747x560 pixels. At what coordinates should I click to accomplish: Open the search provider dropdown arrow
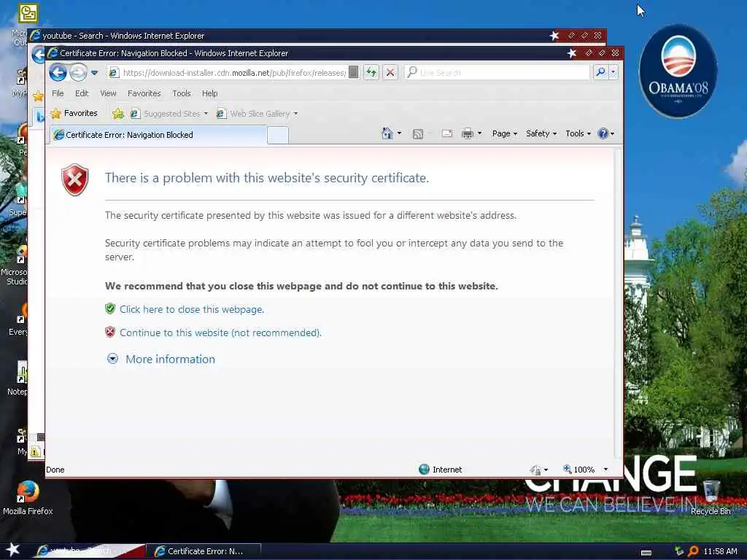click(x=613, y=72)
